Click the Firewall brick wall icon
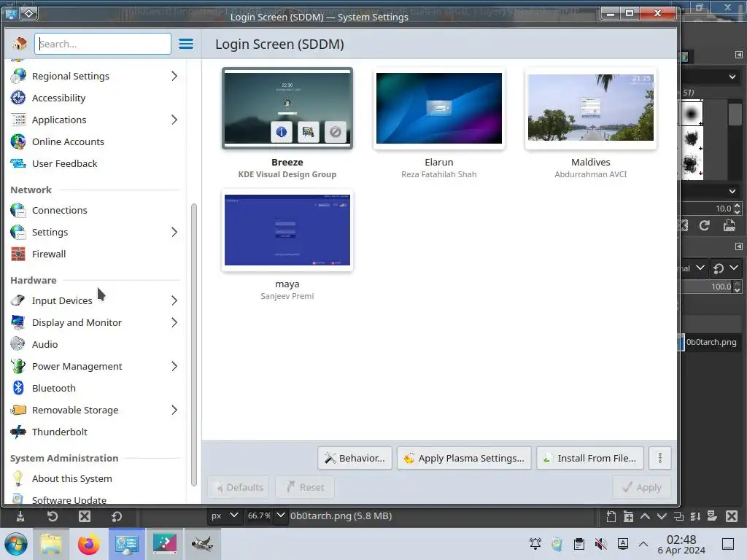Viewport: 747px width, 560px height. tap(18, 254)
